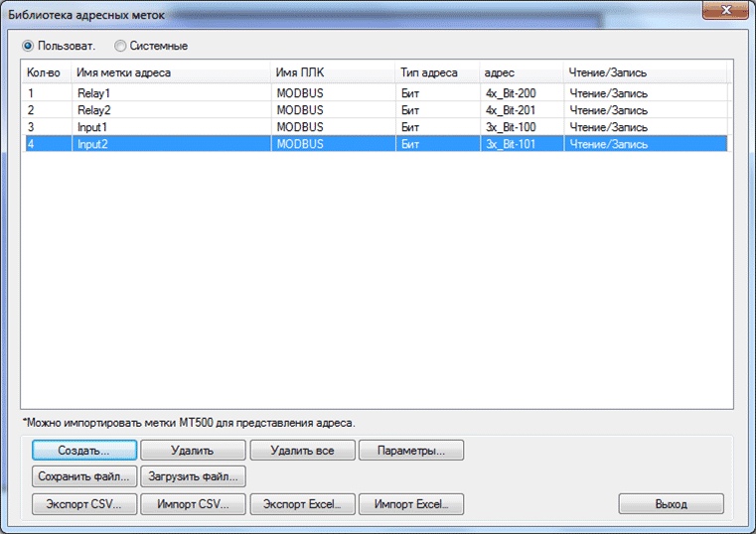
Task: Select the Input1 row in the list
Action: pos(375,127)
